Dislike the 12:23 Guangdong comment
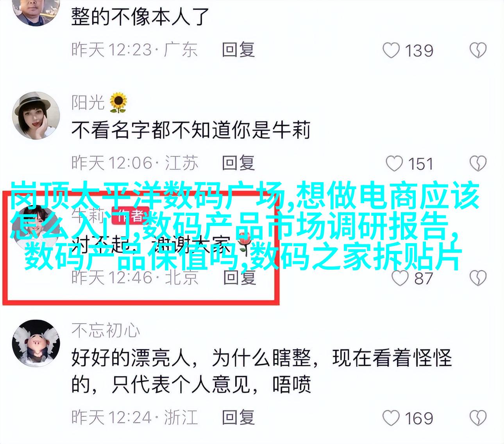Image resolution: width=504 pixels, height=444 pixels. click(477, 51)
